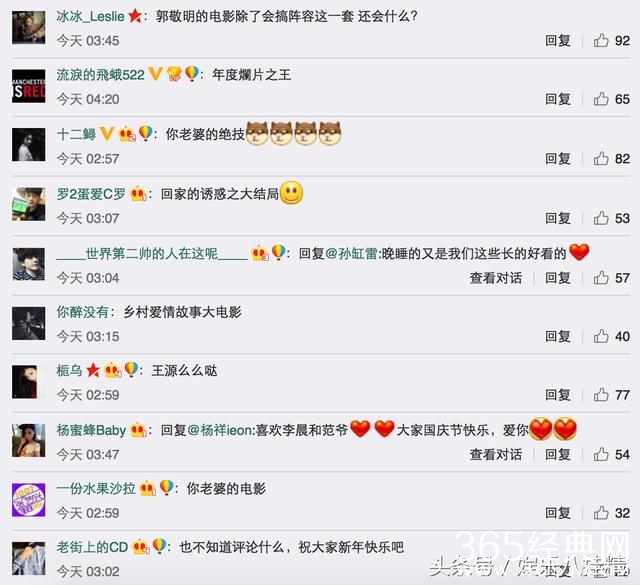The image size is (640, 585).
Task: Open username 流淚的飛蛾522 profile
Action: pyautogui.click(x=100, y=75)
